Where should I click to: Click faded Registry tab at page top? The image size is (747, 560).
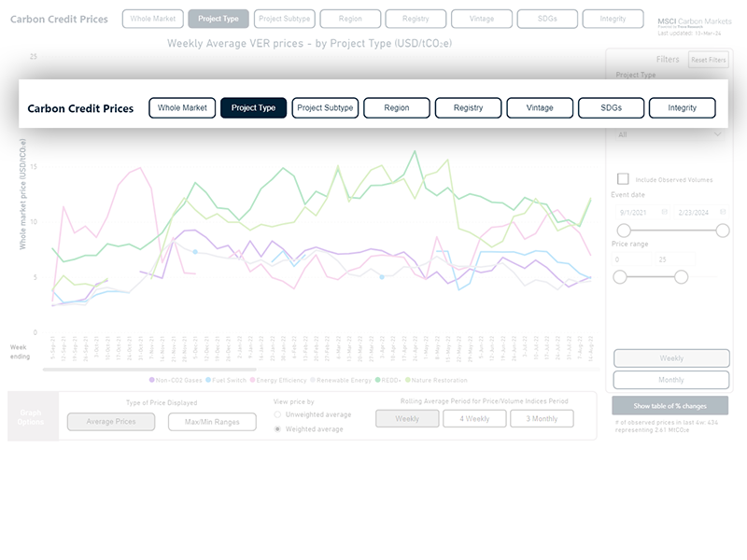(x=416, y=19)
